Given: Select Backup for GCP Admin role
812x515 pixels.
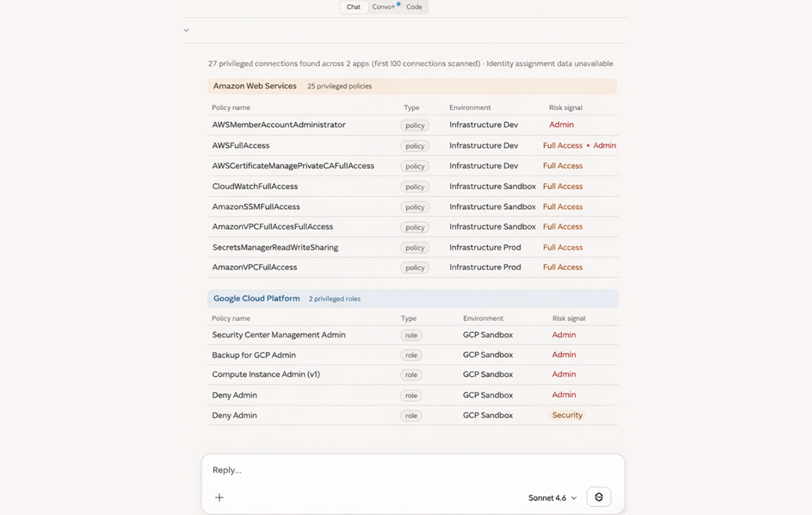Looking at the screenshot, I should 254,355.
